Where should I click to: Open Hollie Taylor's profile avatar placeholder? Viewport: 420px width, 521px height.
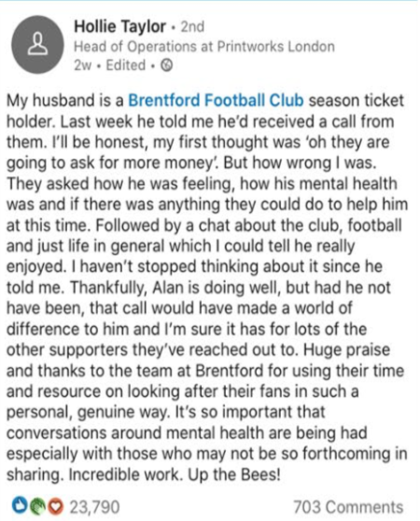(37, 44)
